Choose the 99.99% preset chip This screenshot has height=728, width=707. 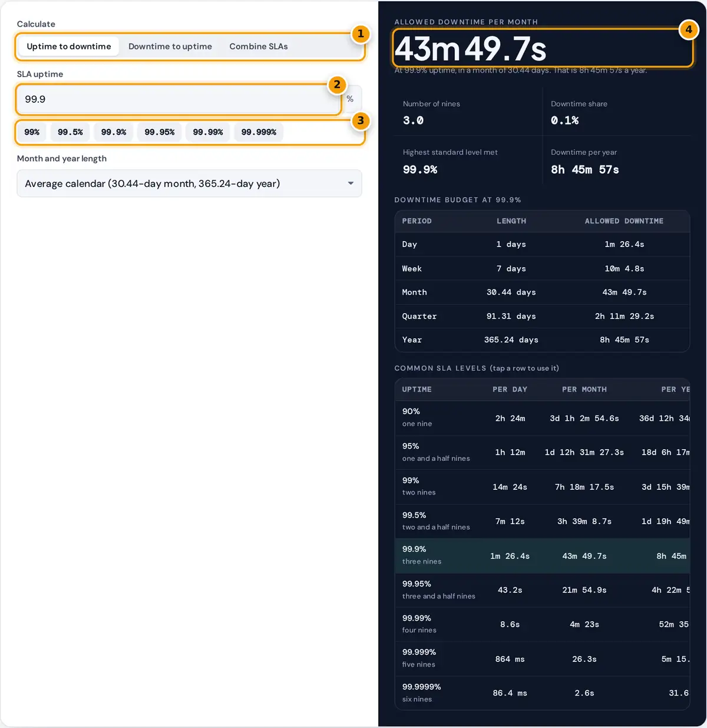(x=208, y=132)
